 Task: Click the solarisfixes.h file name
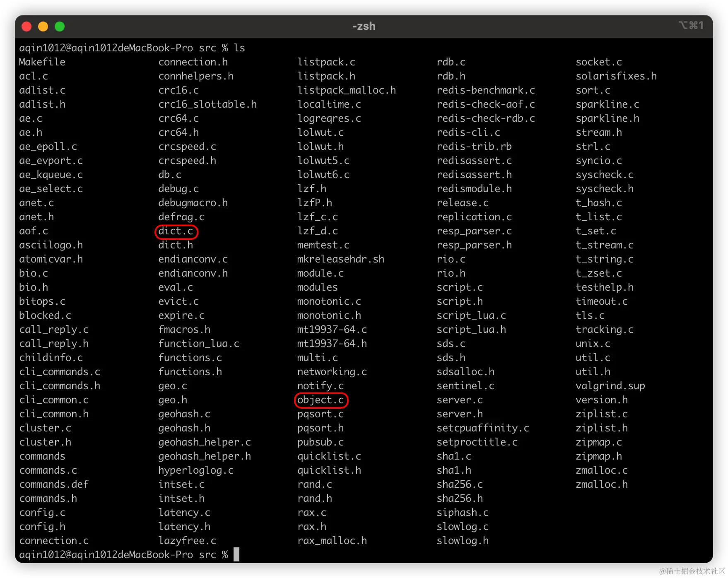[616, 76]
